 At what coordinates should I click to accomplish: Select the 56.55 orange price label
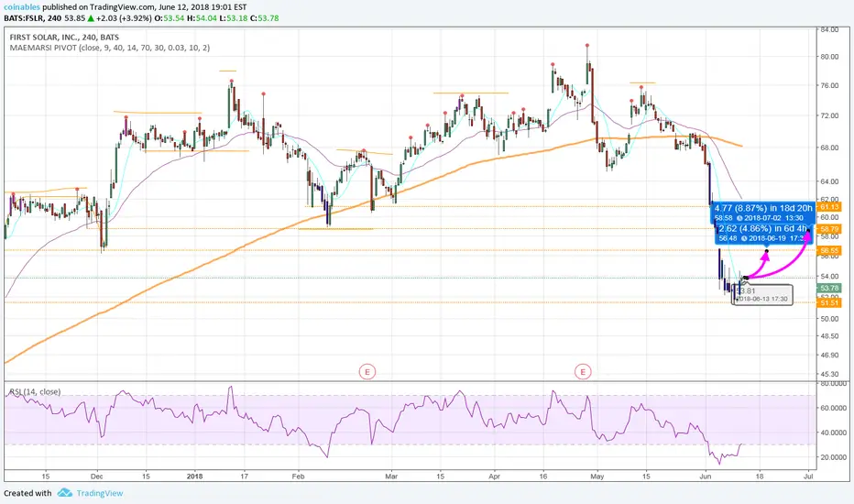point(829,251)
